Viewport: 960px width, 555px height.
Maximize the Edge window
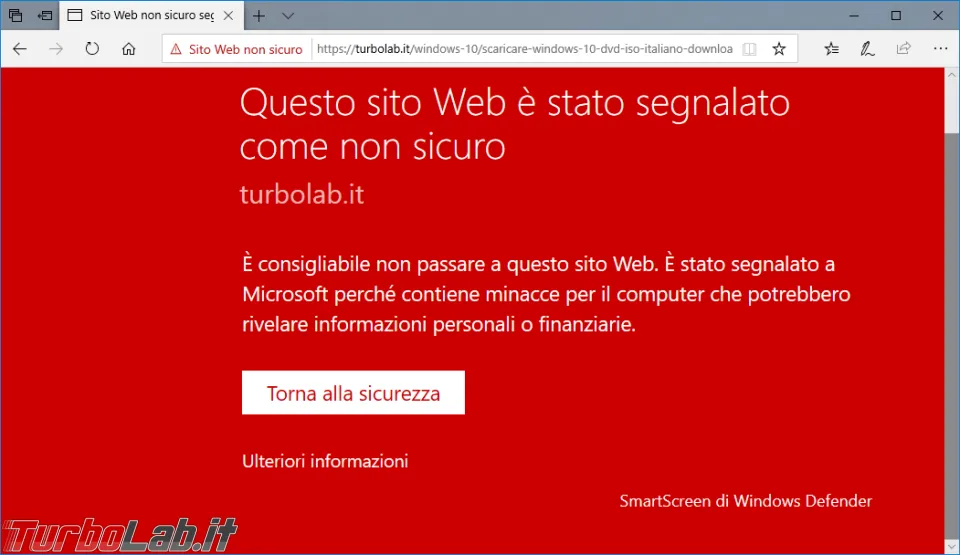pos(896,15)
